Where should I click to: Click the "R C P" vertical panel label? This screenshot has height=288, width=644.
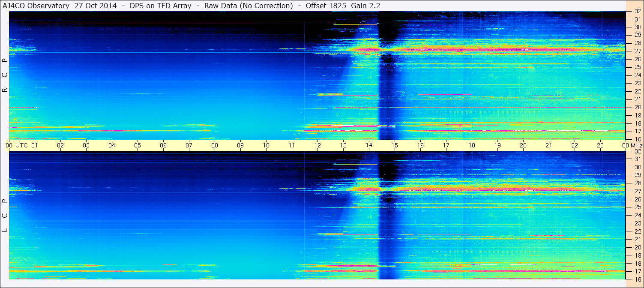pyautogui.click(x=5, y=75)
